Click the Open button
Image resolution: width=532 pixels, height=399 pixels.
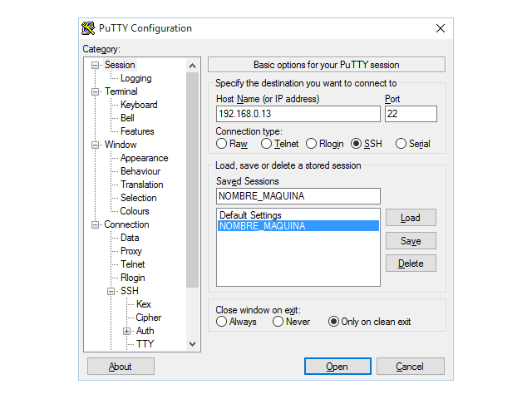click(337, 367)
